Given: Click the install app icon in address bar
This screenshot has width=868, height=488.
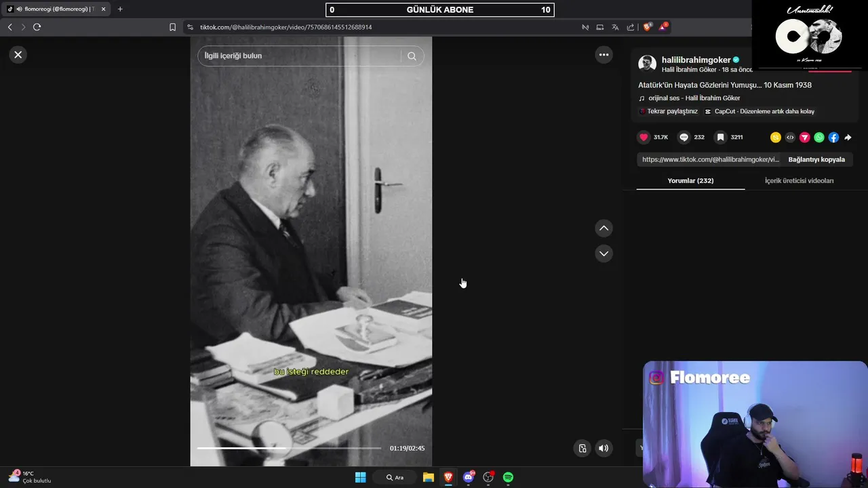Looking at the screenshot, I should pos(600,27).
